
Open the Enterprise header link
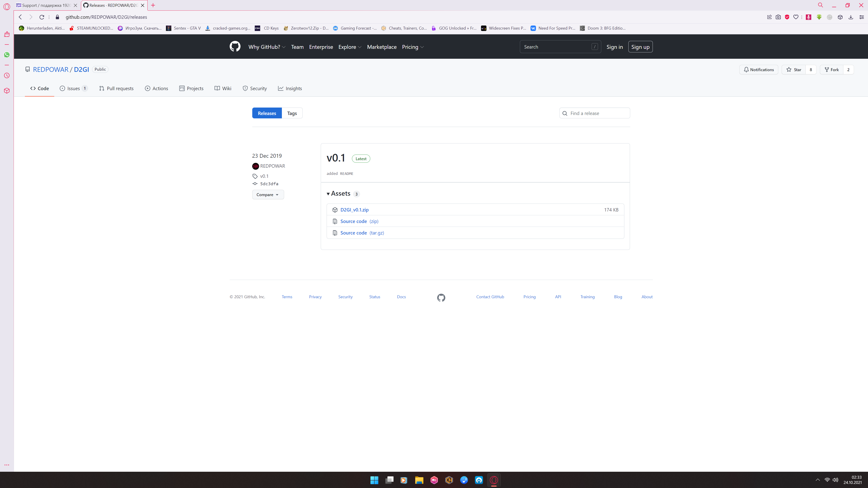click(321, 47)
